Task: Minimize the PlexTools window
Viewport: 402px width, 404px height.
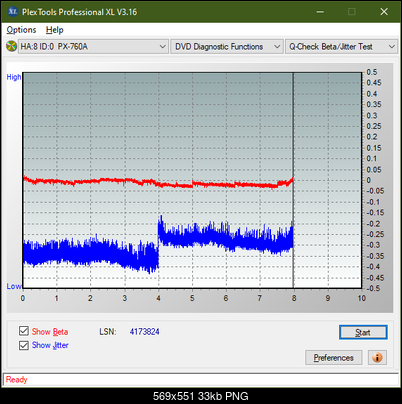Action: pos(320,12)
